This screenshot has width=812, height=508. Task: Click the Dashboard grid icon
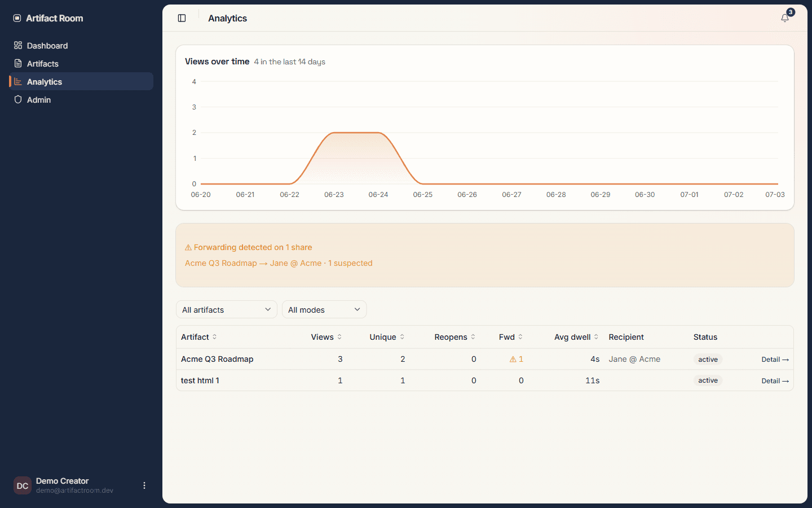[18, 45]
